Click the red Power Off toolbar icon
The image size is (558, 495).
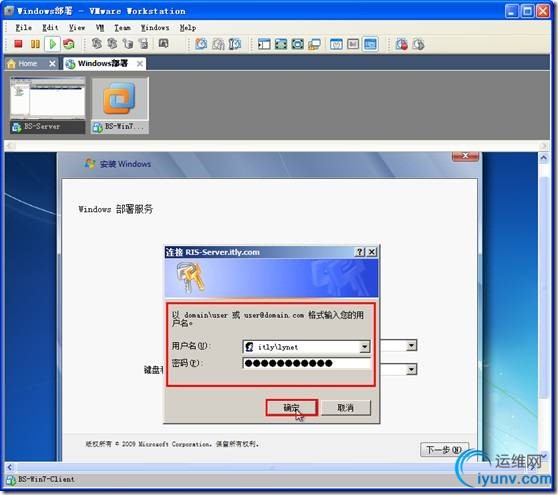point(18,44)
